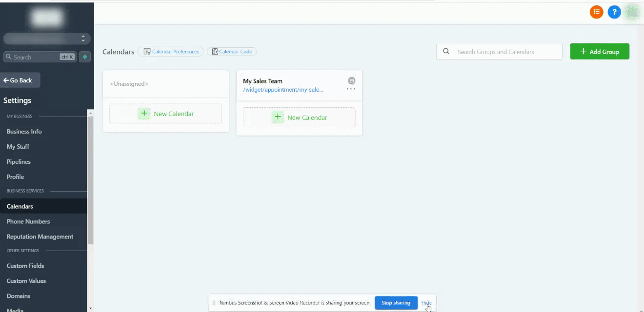Click the sidebar scrollbar down arrow
This screenshot has width=644, height=312.
pyautogui.click(x=90, y=309)
